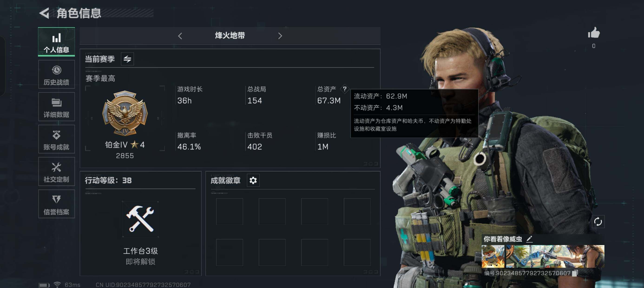The height and width of the screenshot is (288, 644).
Task: Go to next mode with right chevron
Action: (280, 36)
